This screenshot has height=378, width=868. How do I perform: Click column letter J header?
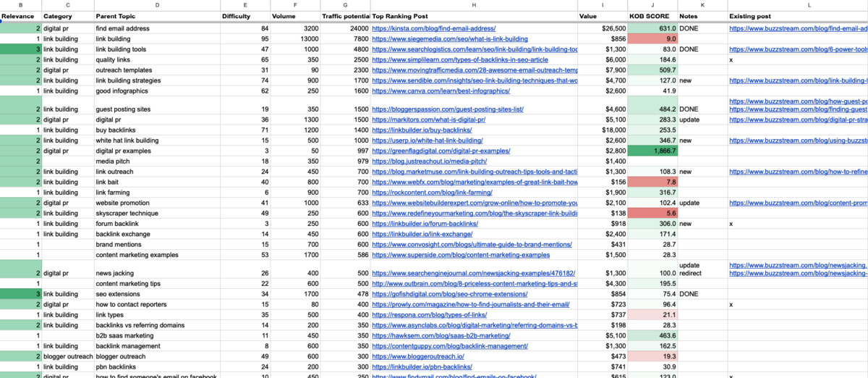652,5
